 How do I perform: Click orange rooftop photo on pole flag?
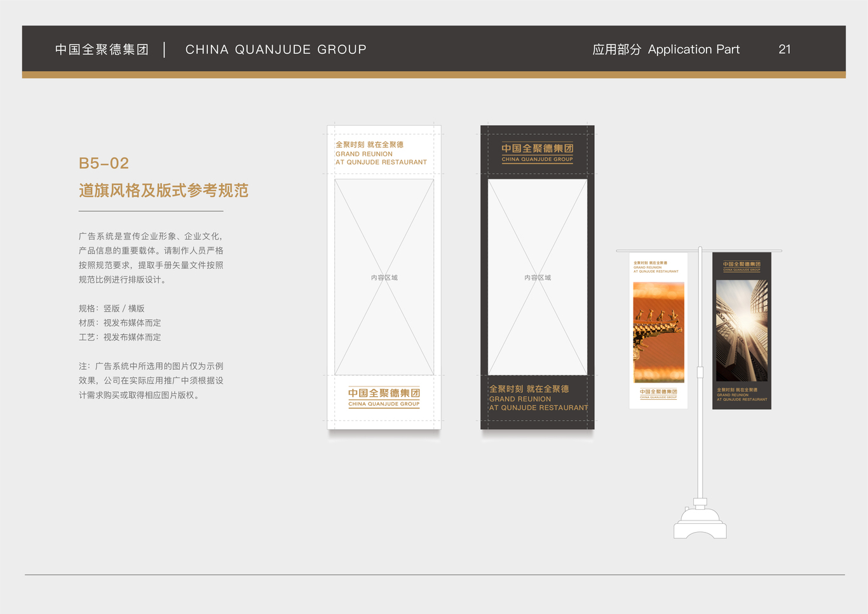[x=659, y=332]
